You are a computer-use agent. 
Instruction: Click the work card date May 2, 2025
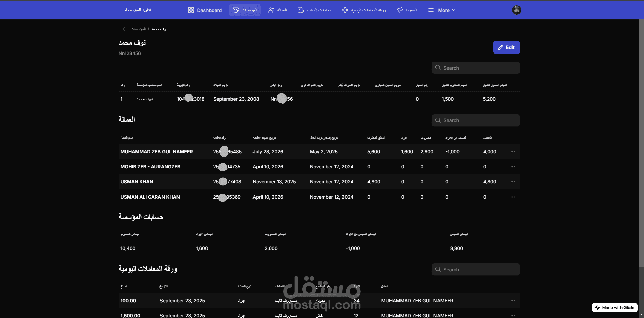click(x=324, y=152)
